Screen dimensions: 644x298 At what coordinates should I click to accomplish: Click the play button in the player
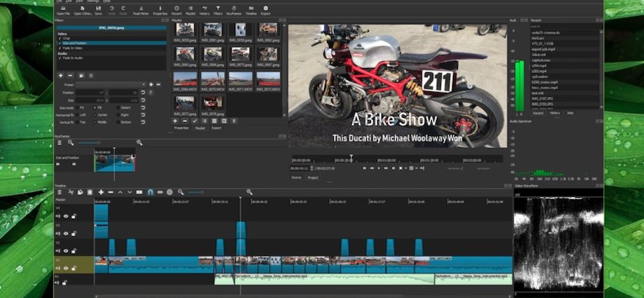coord(379,168)
